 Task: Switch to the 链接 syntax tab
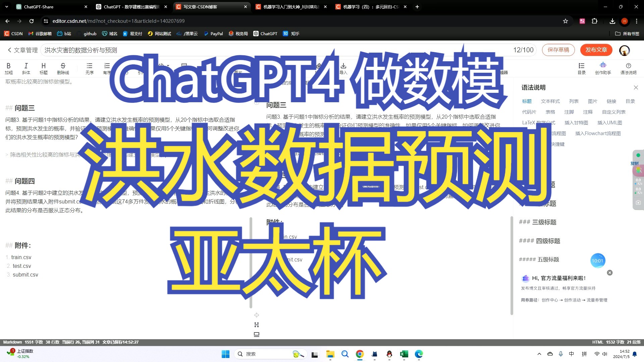coord(611,101)
